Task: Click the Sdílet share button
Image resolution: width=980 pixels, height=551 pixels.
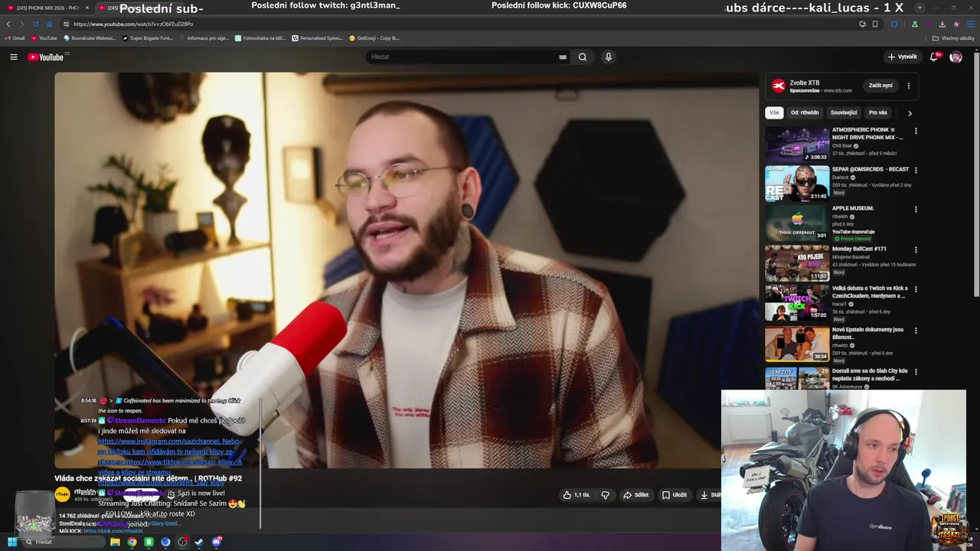Action: [x=635, y=495]
